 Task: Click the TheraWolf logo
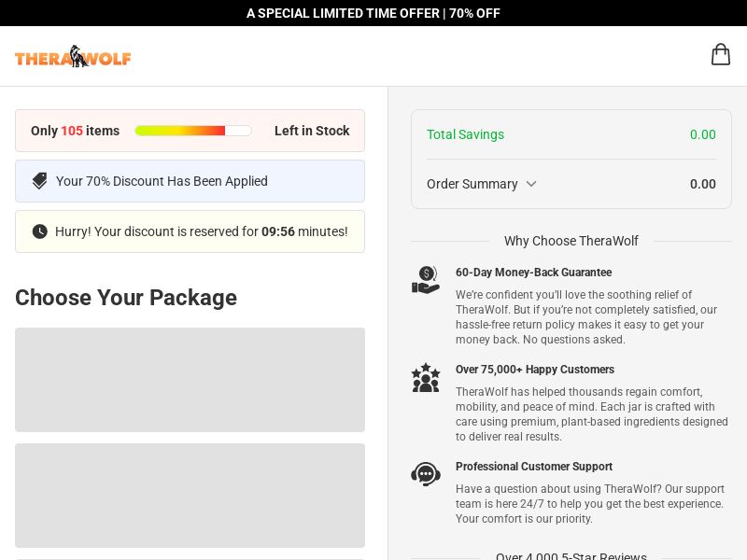click(x=73, y=56)
